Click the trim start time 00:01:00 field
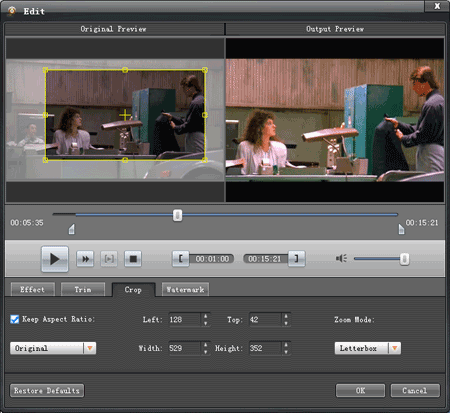Viewport: 450px width, 413px height. 212,259
